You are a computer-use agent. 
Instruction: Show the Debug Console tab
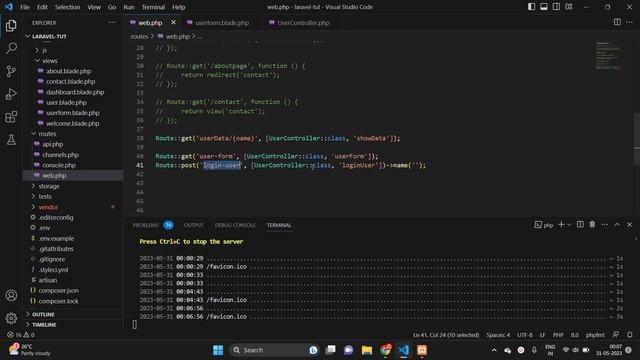pyautogui.click(x=235, y=225)
